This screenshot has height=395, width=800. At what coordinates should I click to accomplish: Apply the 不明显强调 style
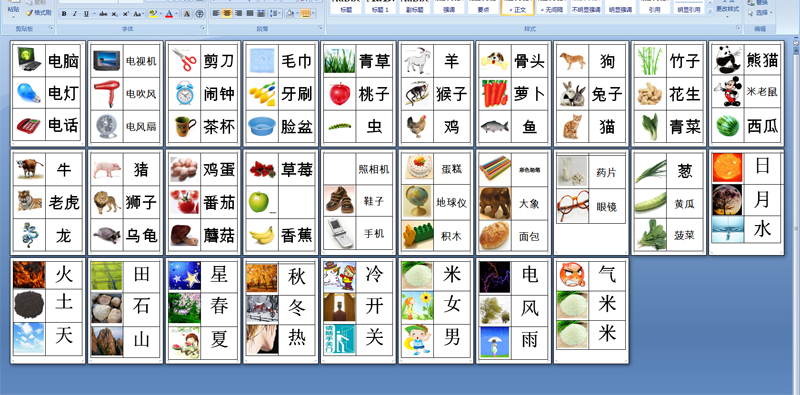pyautogui.click(x=586, y=7)
